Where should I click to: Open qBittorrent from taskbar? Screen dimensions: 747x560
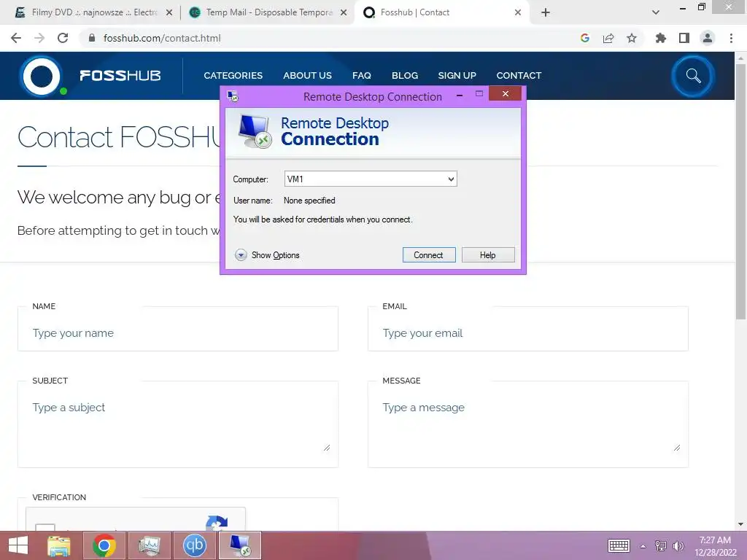click(194, 545)
